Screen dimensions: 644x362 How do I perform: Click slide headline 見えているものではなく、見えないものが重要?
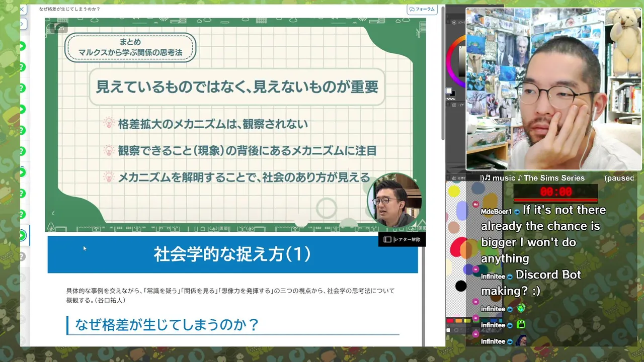(237, 86)
